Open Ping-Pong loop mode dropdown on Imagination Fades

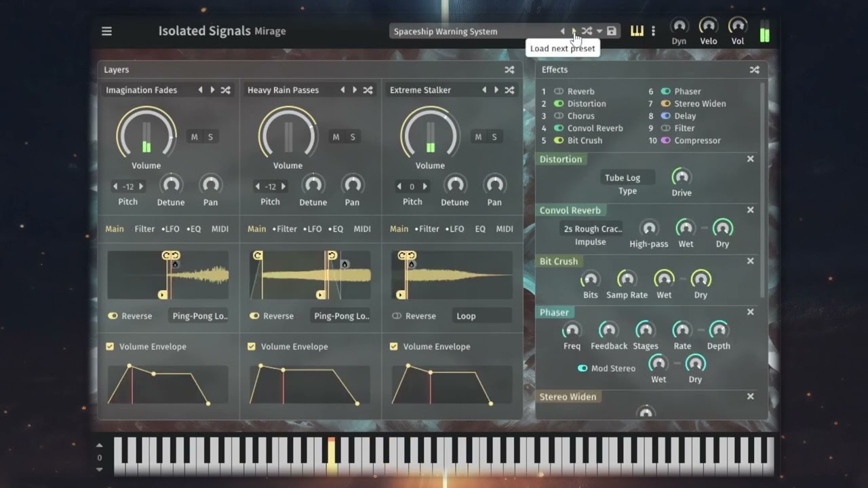pos(200,316)
